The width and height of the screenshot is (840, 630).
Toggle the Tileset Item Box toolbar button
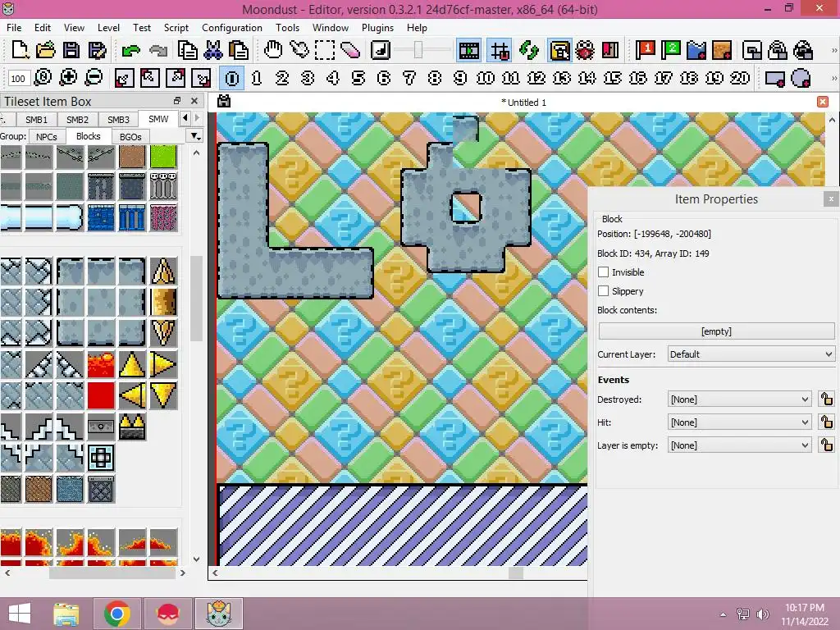pos(559,50)
